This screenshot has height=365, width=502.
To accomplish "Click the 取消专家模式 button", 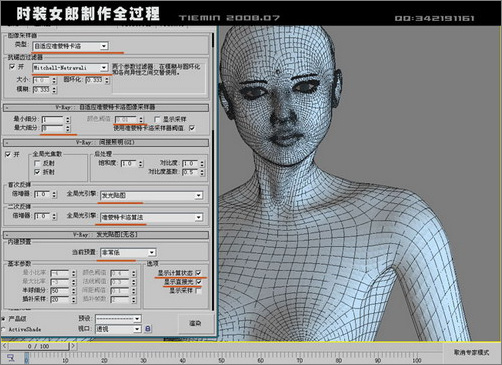I will [471, 352].
